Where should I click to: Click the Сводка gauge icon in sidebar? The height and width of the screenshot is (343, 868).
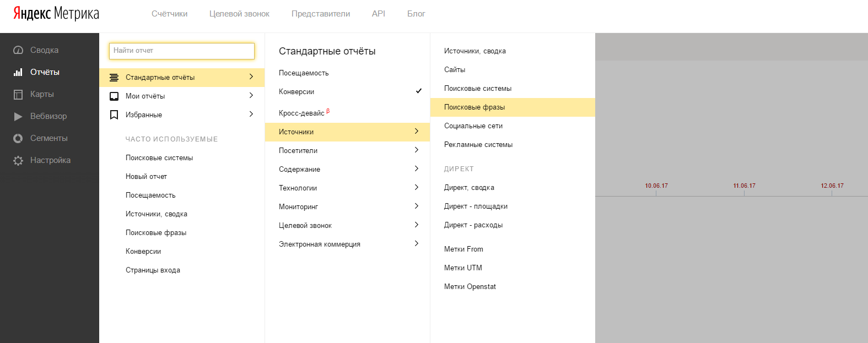click(x=18, y=50)
